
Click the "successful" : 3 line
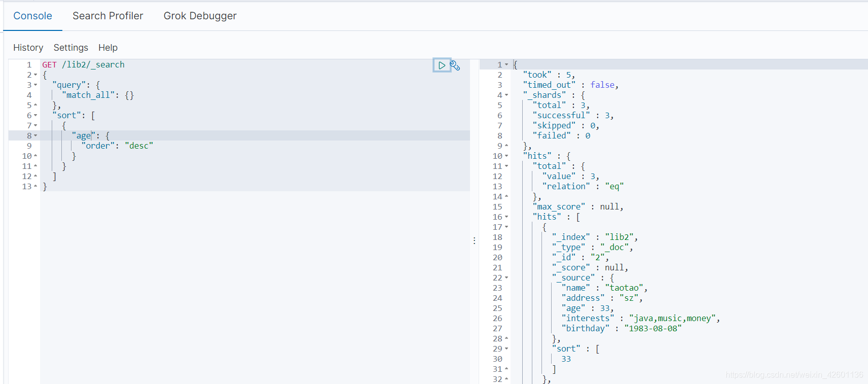click(573, 115)
